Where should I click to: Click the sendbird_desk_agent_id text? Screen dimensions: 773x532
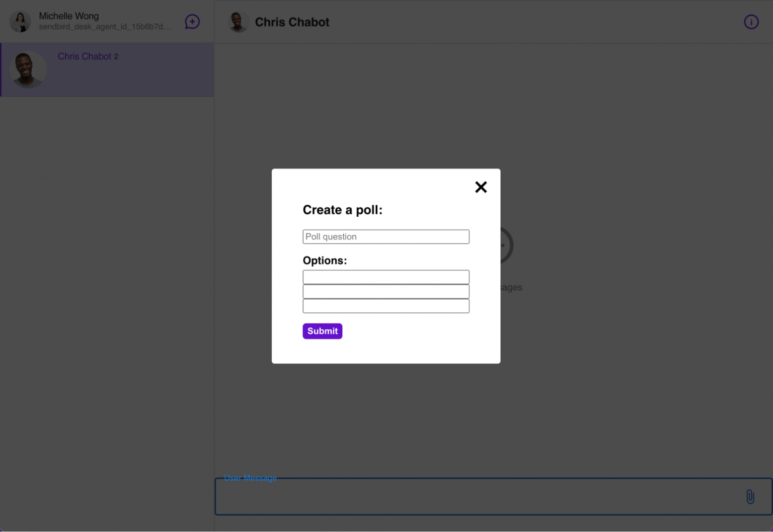click(x=105, y=27)
